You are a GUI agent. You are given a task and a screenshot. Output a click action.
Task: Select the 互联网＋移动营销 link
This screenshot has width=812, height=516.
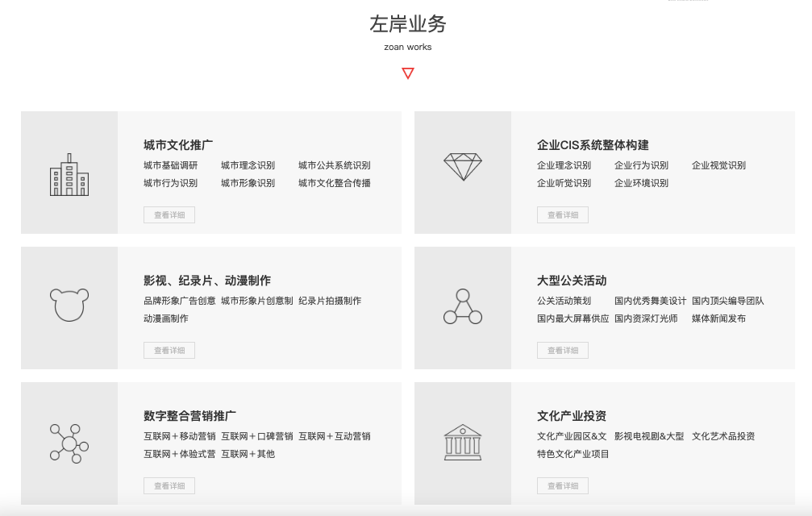(x=178, y=436)
